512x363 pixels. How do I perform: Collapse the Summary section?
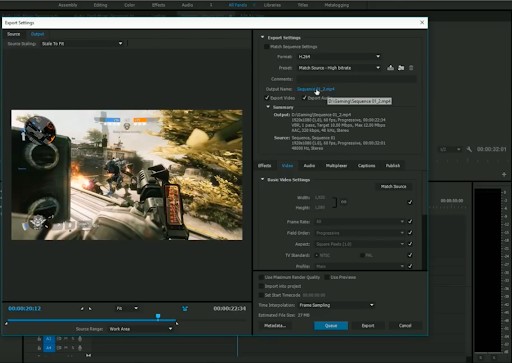(268, 107)
